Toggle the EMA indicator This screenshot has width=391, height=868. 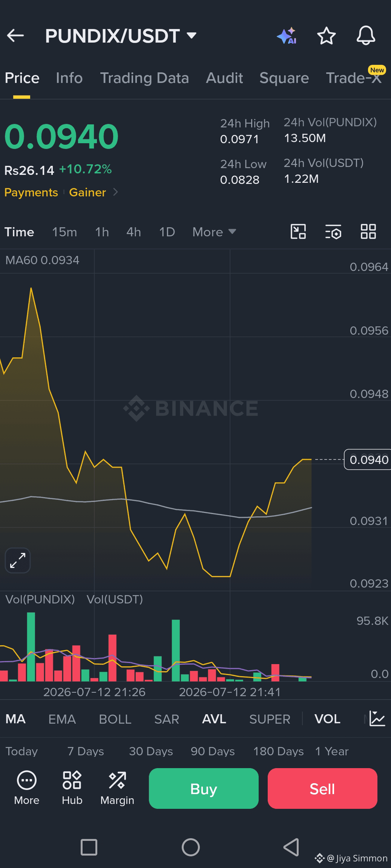[x=62, y=719]
